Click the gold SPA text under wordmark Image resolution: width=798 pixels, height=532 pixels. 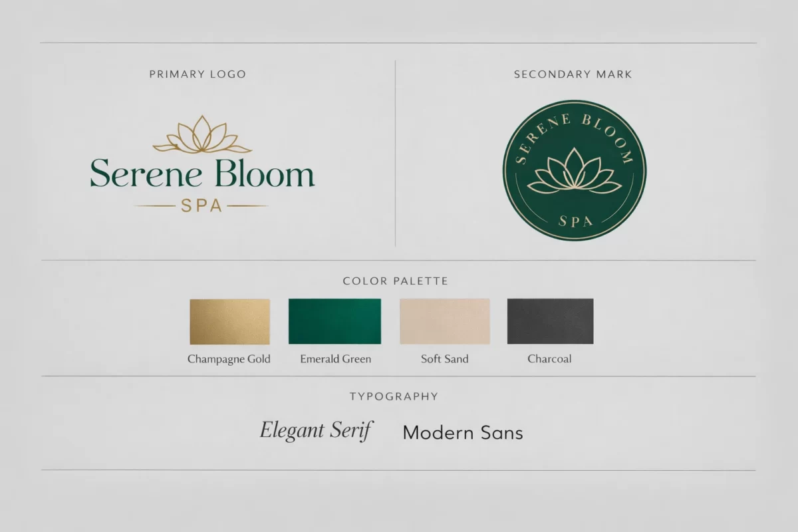tap(201, 206)
